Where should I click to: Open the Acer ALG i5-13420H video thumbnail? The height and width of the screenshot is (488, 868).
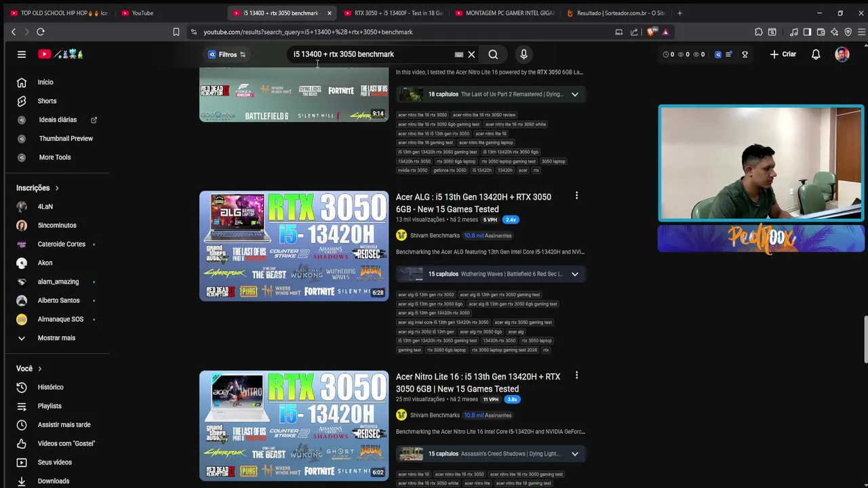click(294, 245)
